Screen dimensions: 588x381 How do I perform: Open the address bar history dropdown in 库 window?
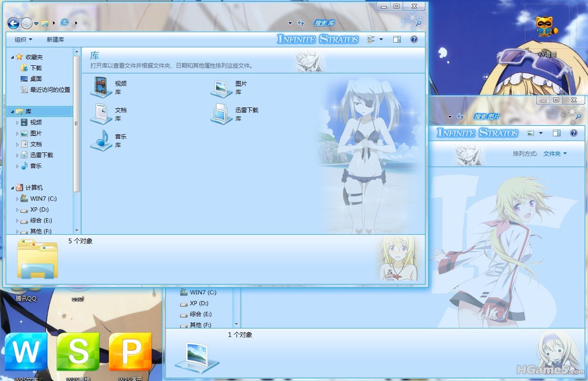(290, 23)
